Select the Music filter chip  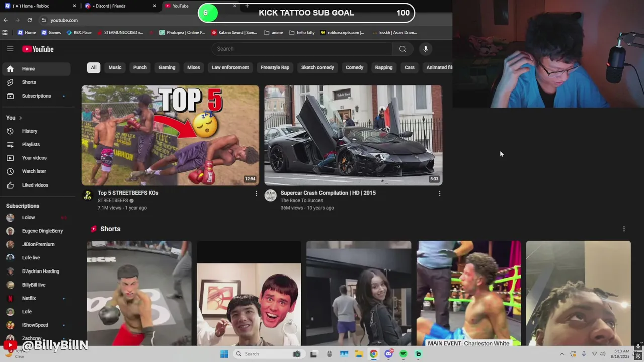(115, 67)
